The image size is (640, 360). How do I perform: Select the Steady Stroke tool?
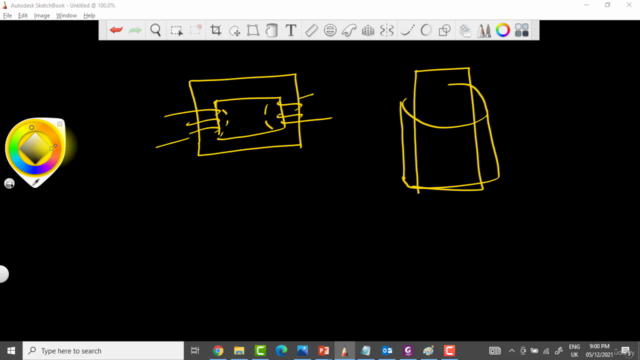point(407,30)
